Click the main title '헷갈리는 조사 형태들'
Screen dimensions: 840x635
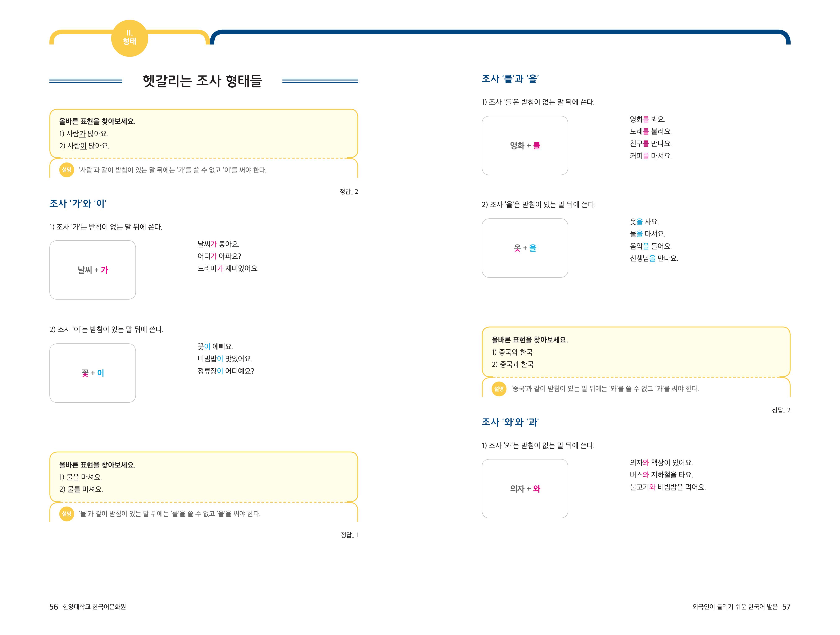point(202,81)
